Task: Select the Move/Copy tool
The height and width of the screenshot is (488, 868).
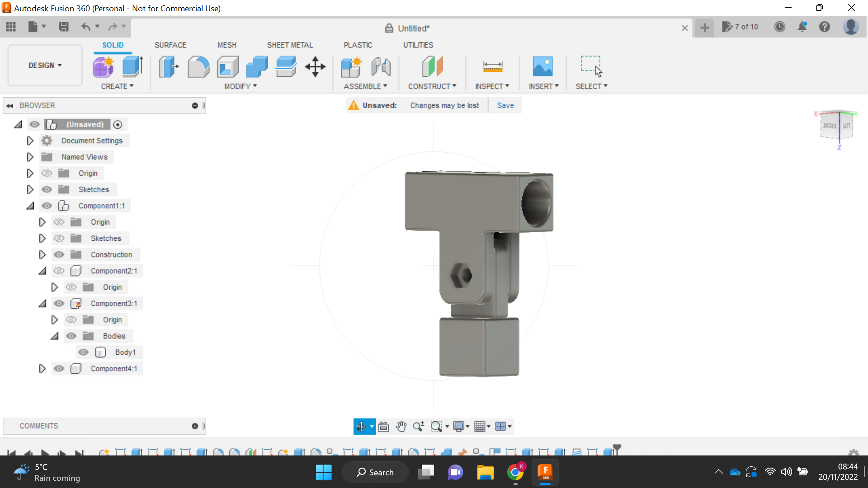Action: pos(315,66)
